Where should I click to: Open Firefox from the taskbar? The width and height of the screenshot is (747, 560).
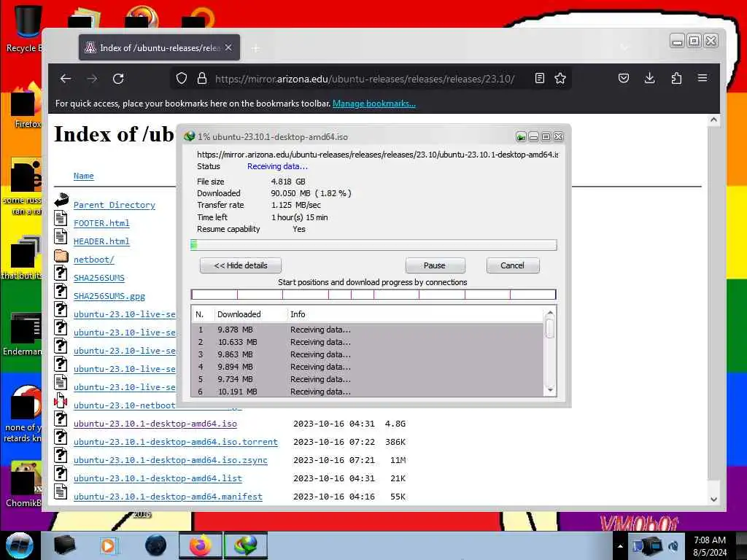pos(201,545)
